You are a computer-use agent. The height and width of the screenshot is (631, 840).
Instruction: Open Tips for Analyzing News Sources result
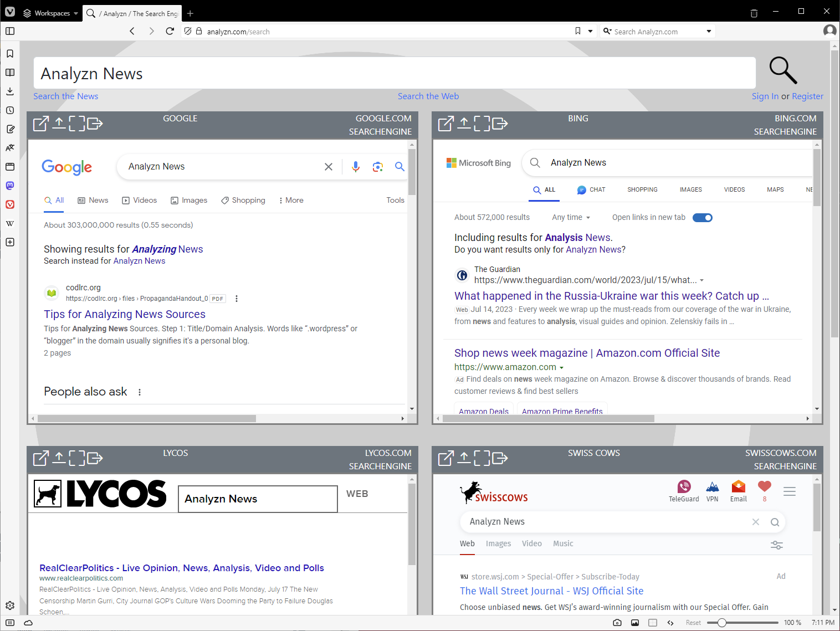(x=125, y=314)
